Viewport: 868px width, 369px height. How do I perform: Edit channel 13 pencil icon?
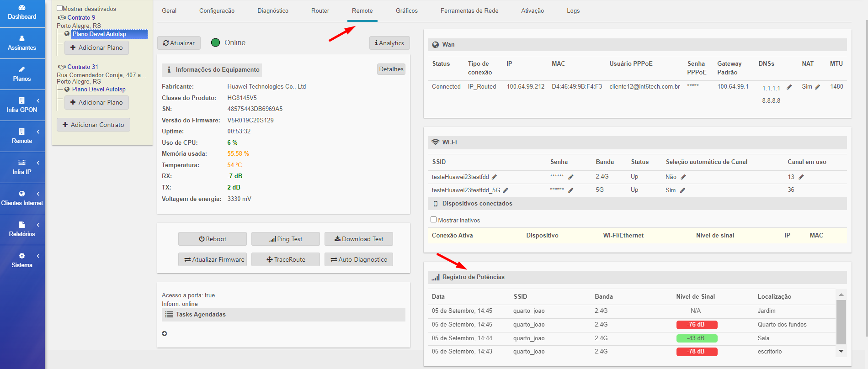pyautogui.click(x=801, y=177)
